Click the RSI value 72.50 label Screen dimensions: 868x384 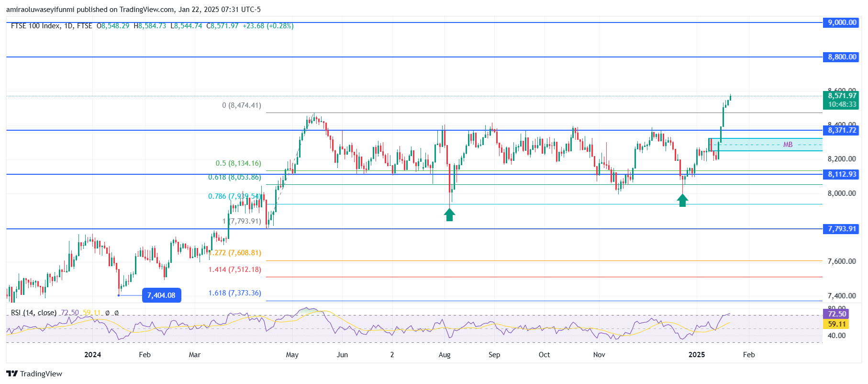click(836, 314)
